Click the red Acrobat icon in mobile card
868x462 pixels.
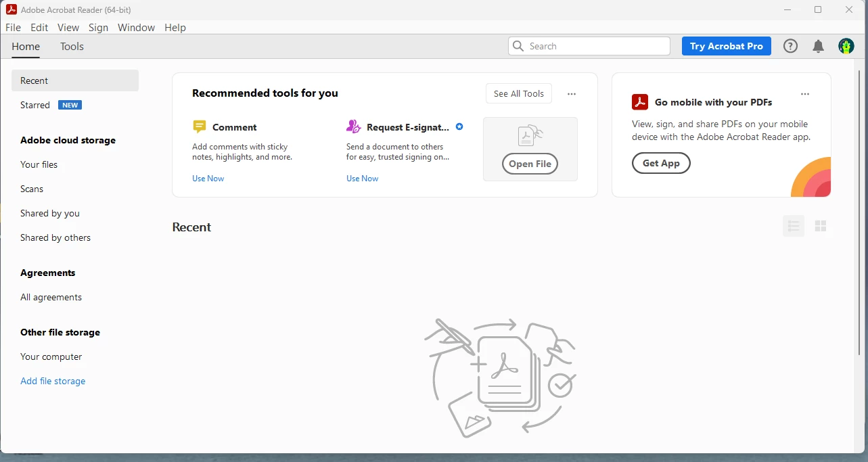click(x=640, y=102)
